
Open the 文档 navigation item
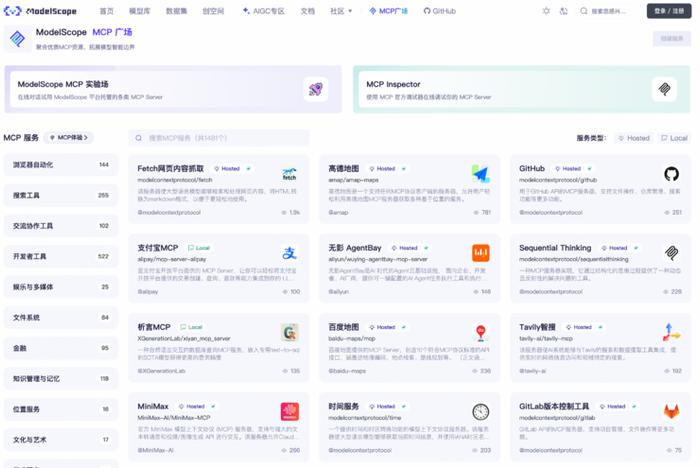pos(308,11)
